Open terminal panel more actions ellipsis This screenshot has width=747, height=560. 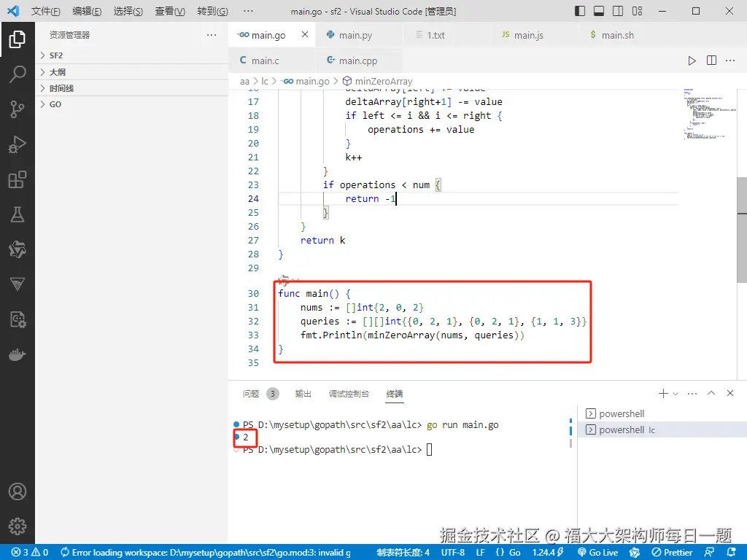coord(692,393)
